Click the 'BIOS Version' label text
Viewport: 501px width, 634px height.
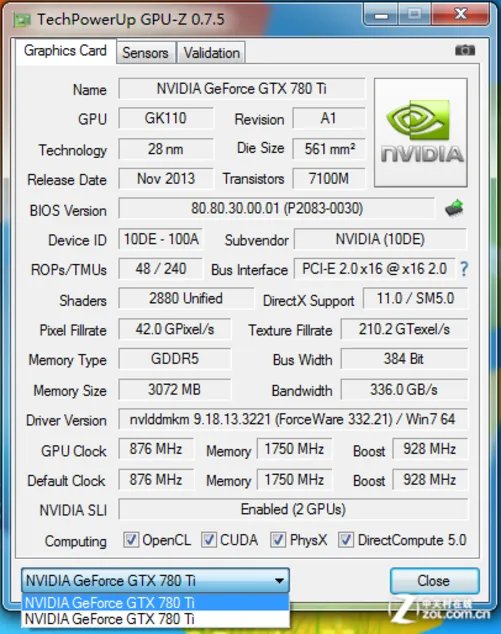pyautogui.click(x=68, y=211)
